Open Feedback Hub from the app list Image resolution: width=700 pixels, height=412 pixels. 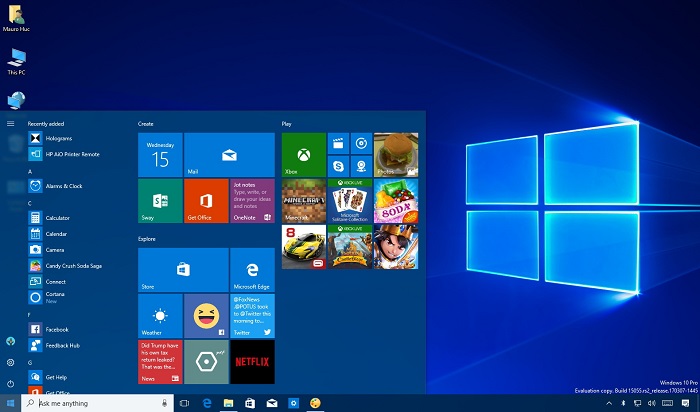(61, 345)
